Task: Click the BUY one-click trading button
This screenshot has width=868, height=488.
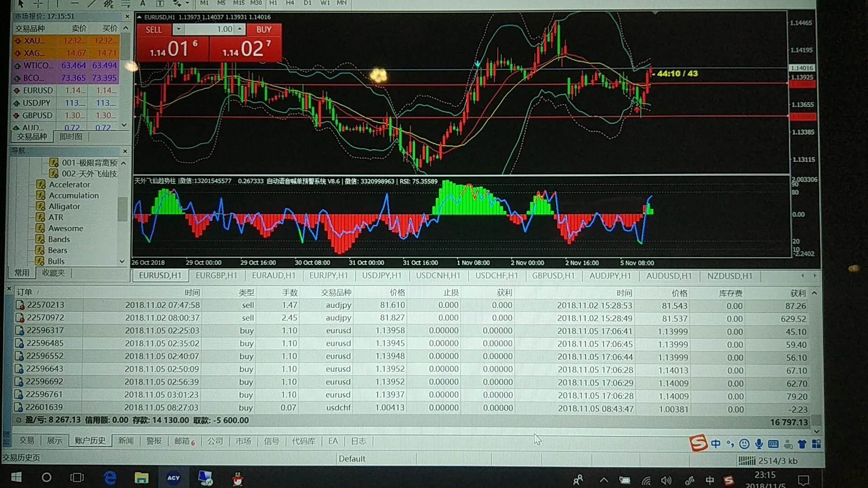Action: pyautogui.click(x=264, y=30)
